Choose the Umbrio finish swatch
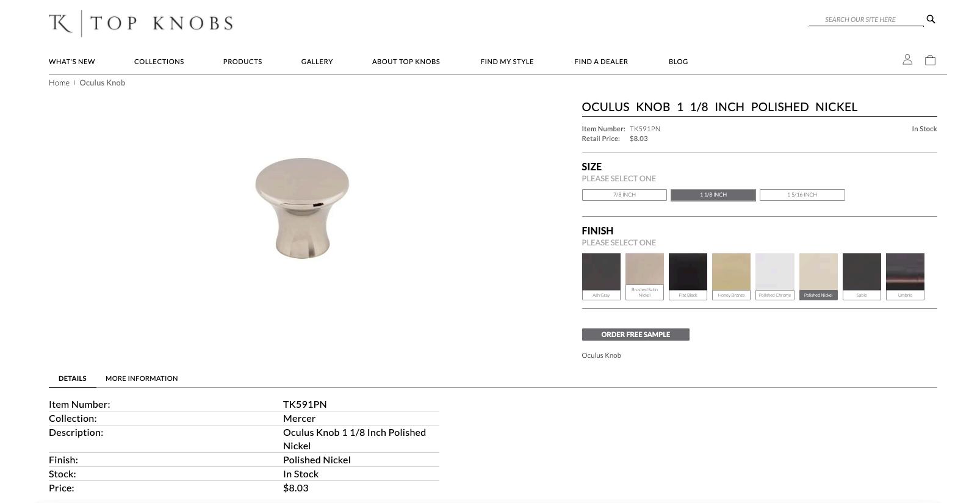This screenshot has height=503, width=980. coord(905,277)
